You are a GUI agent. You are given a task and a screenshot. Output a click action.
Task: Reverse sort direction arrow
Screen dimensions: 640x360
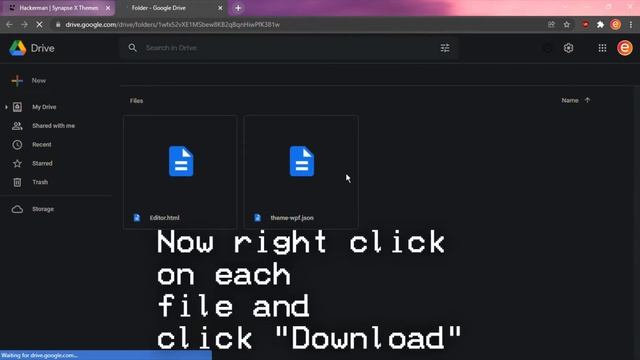point(587,100)
